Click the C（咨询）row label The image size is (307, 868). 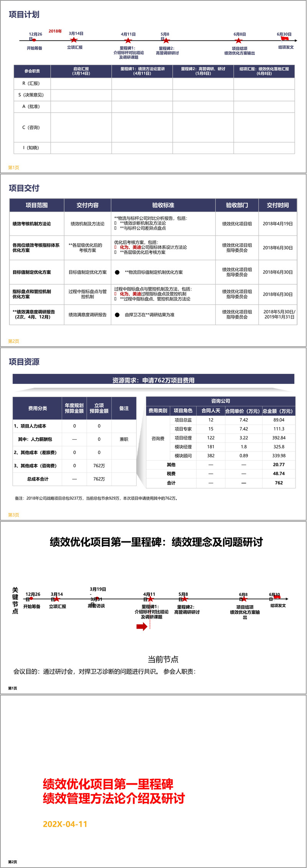point(32,128)
